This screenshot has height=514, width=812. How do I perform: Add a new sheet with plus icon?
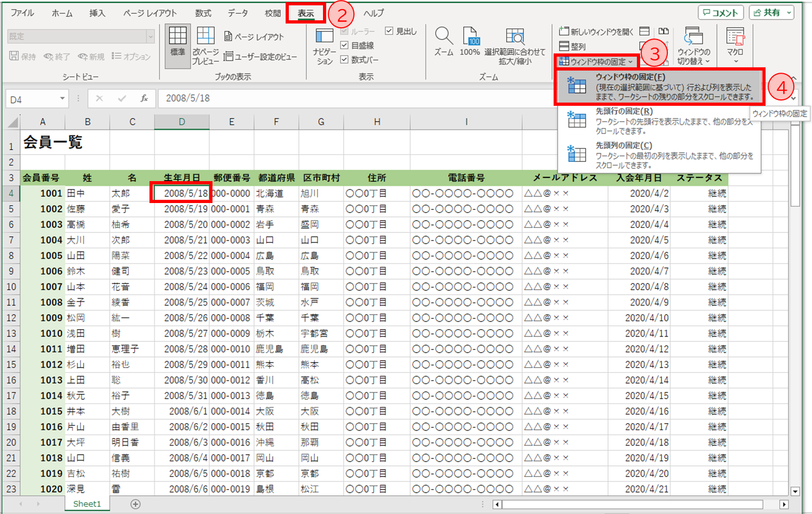click(136, 504)
